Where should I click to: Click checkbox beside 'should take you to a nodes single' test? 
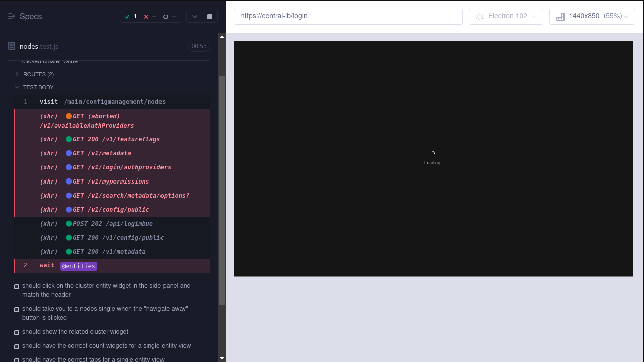[x=16, y=310]
